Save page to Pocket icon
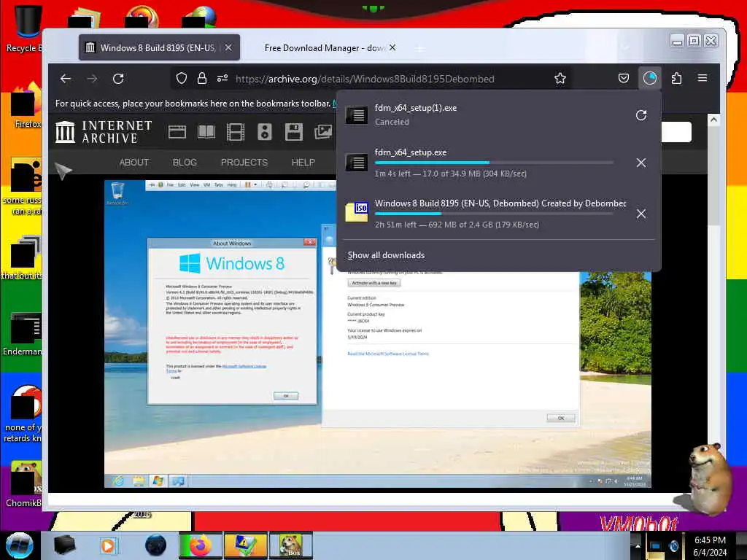Viewport: 747px width, 560px height. 623,78
